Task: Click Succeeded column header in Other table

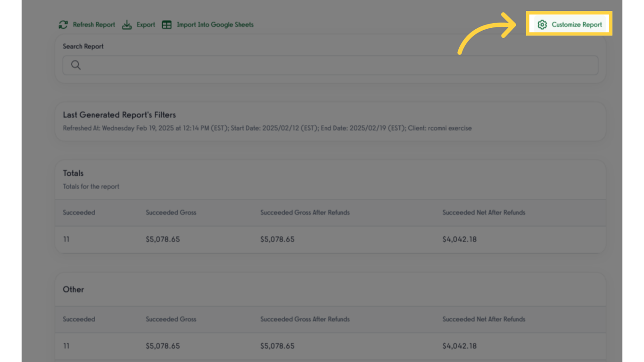Action: tap(79, 319)
